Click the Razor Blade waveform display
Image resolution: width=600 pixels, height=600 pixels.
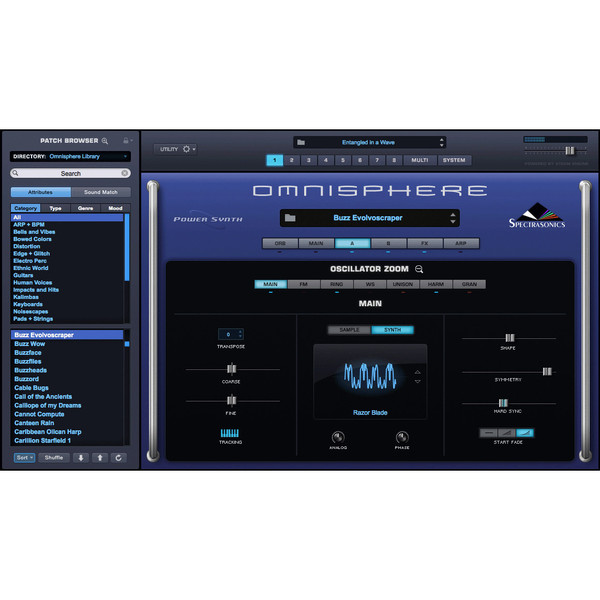[370, 381]
